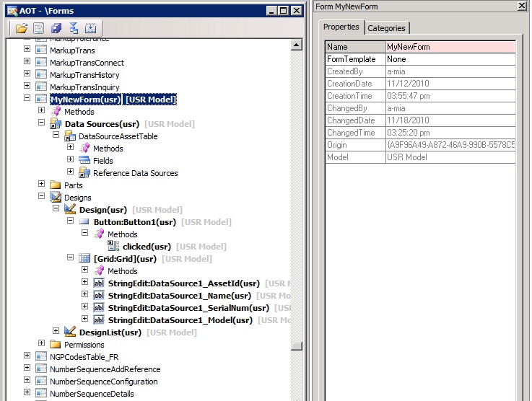The width and height of the screenshot is (532, 401).
Task: Click the import download toolbar icon
Action: (x=90, y=28)
